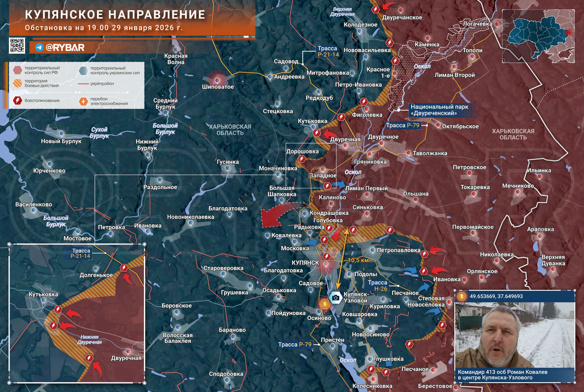The width and height of the screenshot is (584, 392).
Task: Click the blue settlement marker at Новый Бурлук
Action: point(62,133)
